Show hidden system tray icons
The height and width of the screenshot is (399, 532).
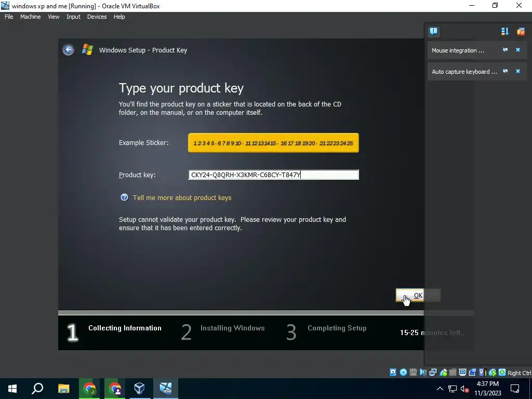point(440,389)
